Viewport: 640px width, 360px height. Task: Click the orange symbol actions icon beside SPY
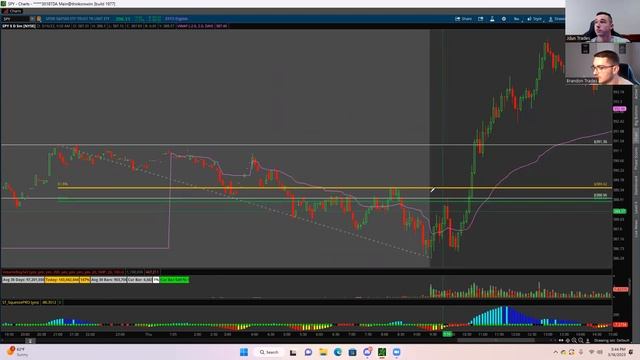pyautogui.click(x=39, y=19)
